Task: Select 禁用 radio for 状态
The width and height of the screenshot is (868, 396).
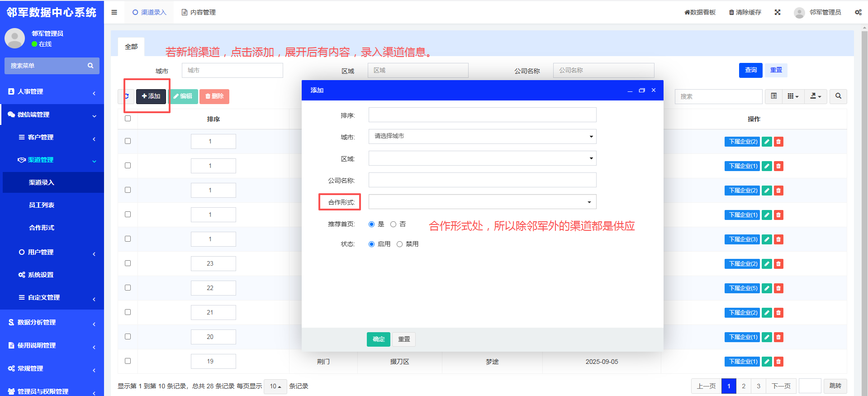Action: [x=399, y=244]
